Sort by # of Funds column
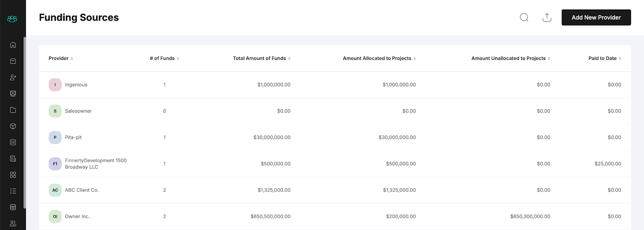This screenshot has height=230, width=644. 165,58
